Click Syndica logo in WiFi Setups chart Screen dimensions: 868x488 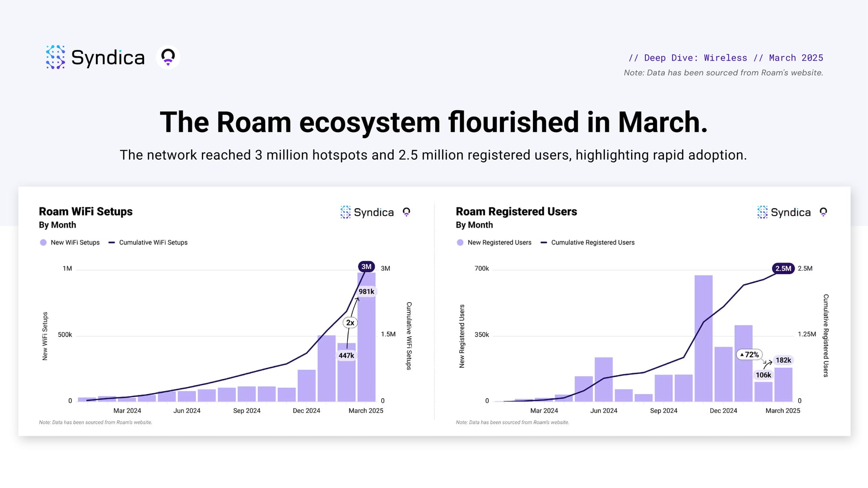click(367, 212)
